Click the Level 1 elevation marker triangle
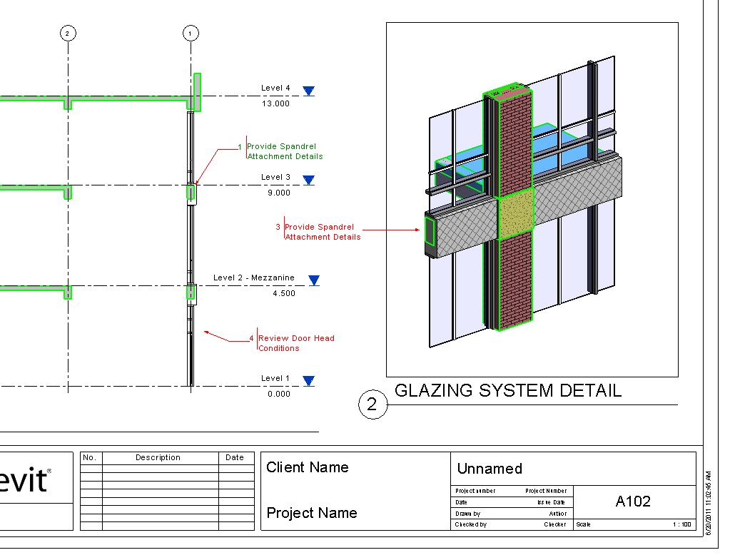The height and width of the screenshot is (560, 730). [308, 381]
